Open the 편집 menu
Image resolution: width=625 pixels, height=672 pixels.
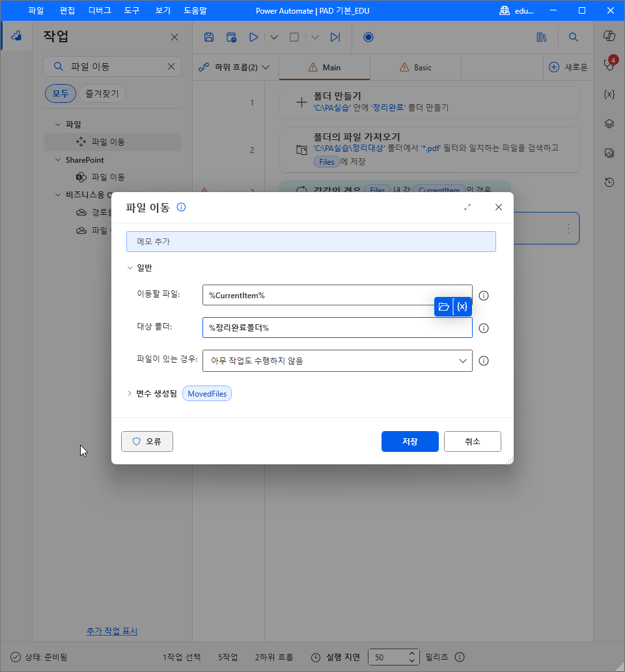(67, 10)
